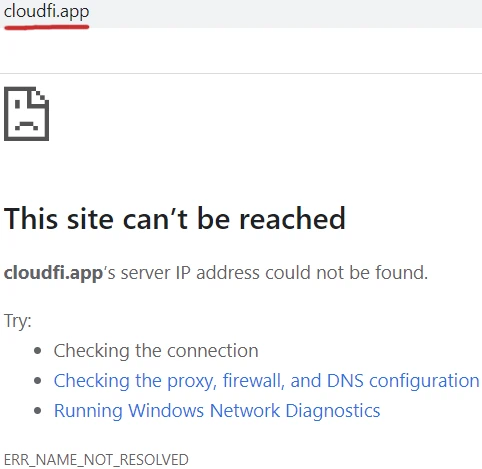Screen dimensions: 482x469
Task: Click the bullet beside the proxy configuration link
Action: pyautogui.click(x=38, y=381)
